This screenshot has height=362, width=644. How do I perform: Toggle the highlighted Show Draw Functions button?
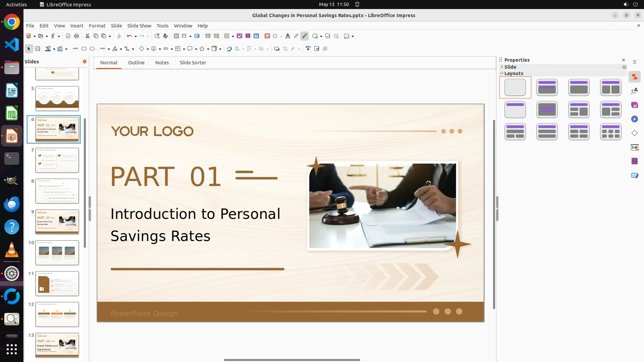[x=305, y=36]
